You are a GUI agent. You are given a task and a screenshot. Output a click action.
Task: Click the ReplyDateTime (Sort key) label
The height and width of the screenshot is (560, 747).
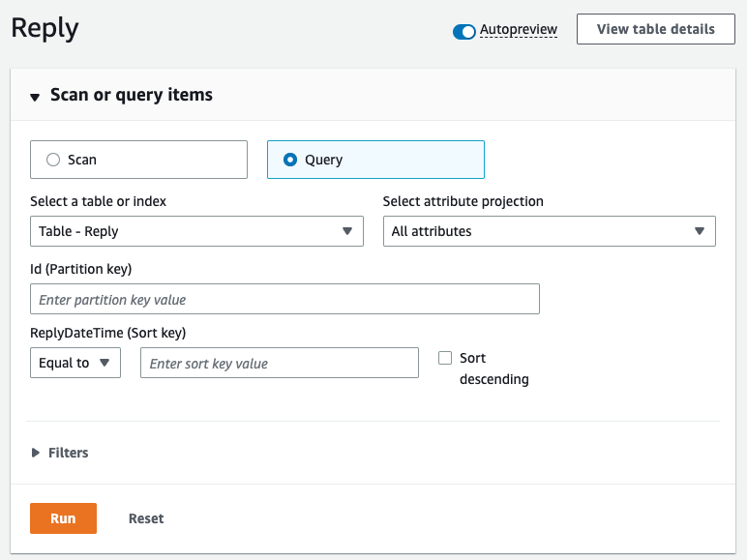pos(107,333)
